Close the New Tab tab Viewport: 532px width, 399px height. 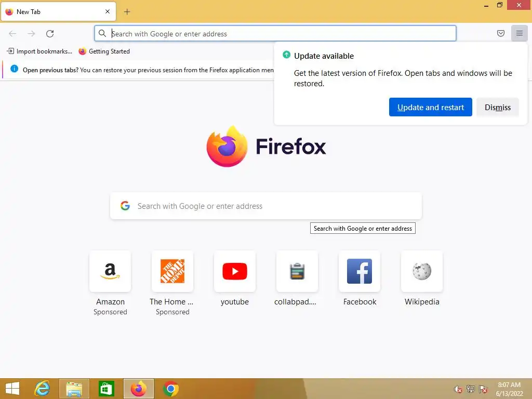click(x=108, y=11)
